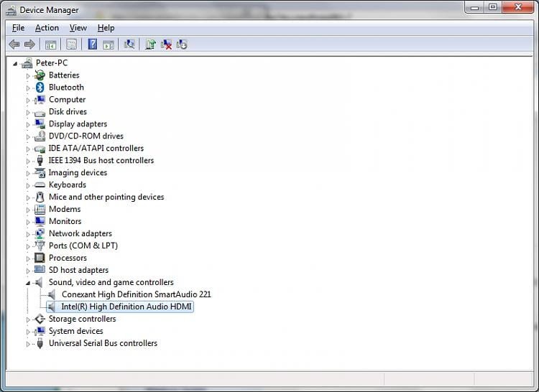Scan for hardware changes icon
Image resolution: width=539 pixels, height=392 pixels.
click(129, 45)
